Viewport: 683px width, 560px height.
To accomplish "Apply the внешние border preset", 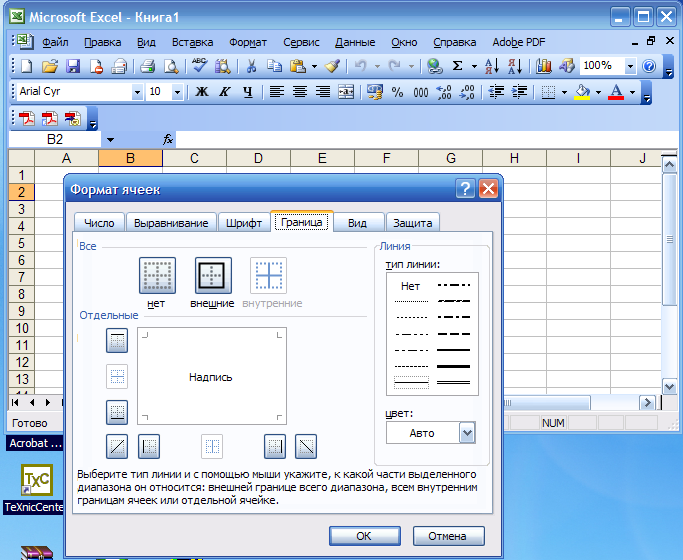I will pos(213,276).
